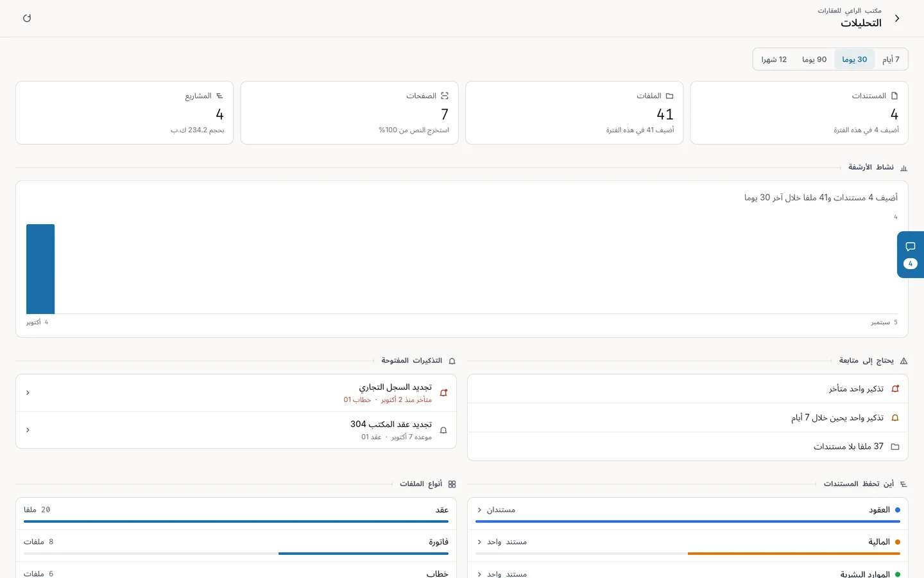Open تذكير واحد يحين خلال 7 أيام row
This screenshot has height=578, width=924.
coord(688,417)
